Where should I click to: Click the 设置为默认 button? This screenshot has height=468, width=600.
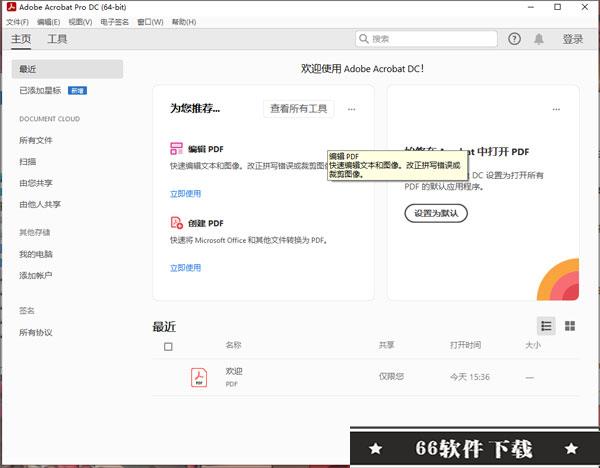pos(436,213)
